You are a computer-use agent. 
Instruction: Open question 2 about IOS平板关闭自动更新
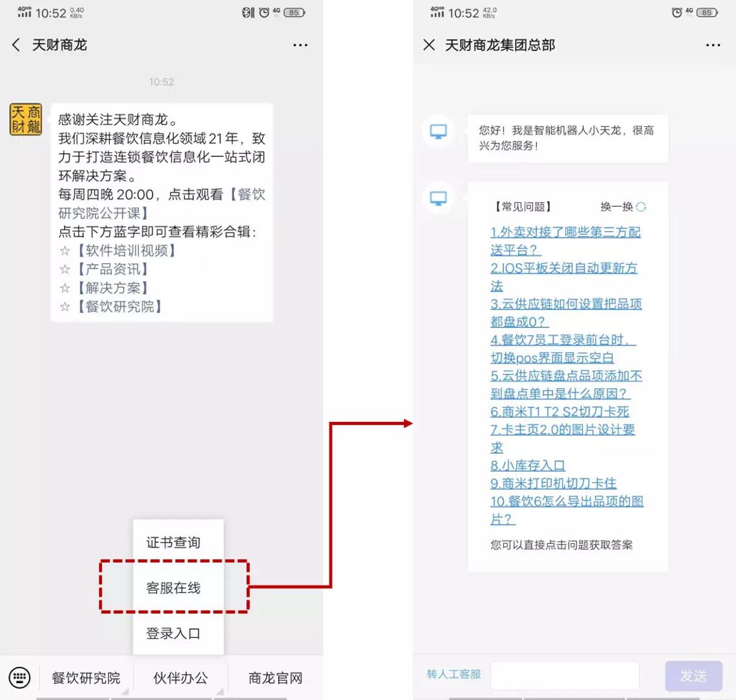(x=564, y=277)
